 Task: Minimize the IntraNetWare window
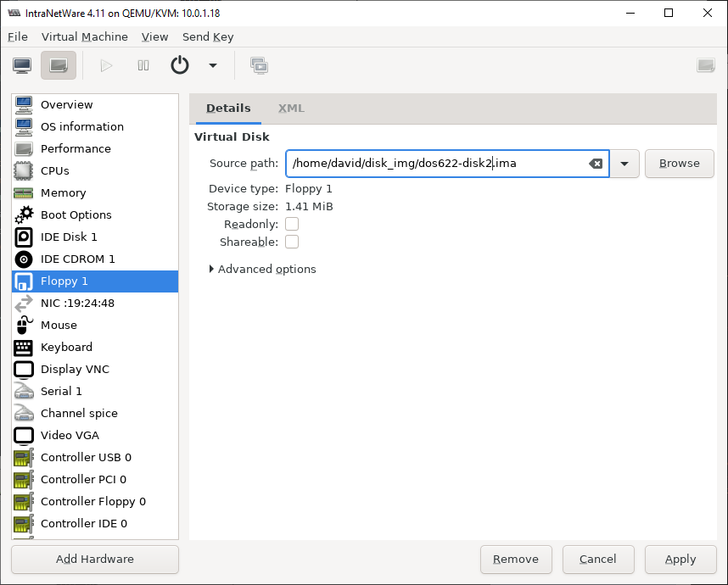630,13
